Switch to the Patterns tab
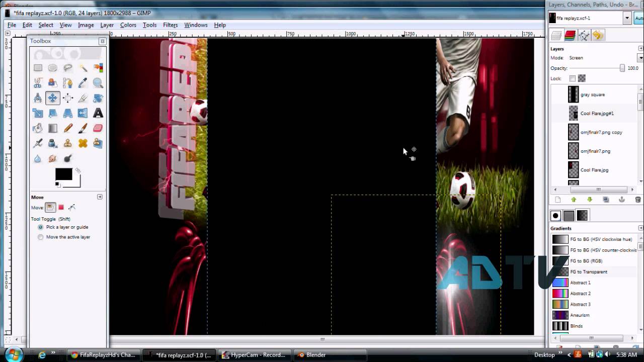644x362 pixels. 569,216
